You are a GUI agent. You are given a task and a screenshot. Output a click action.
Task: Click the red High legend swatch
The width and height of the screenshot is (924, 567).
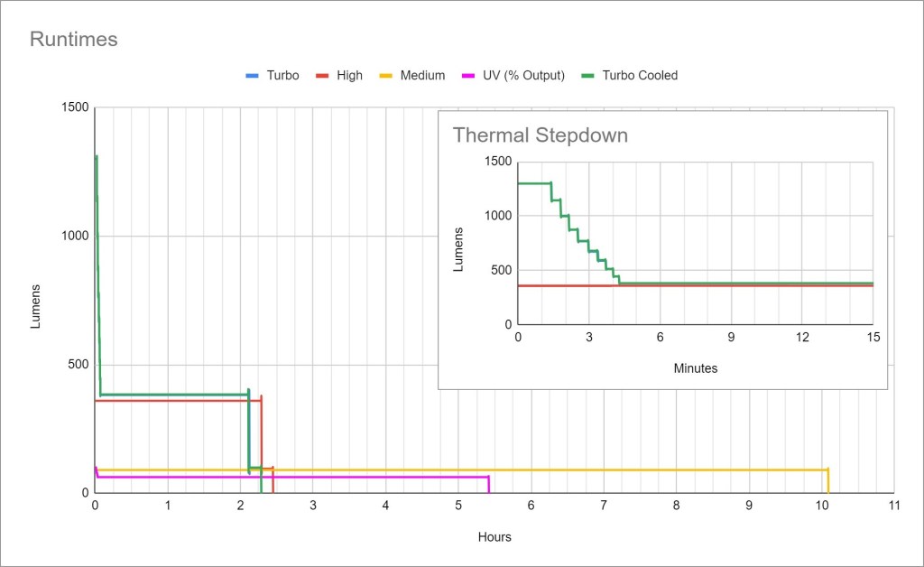click(x=322, y=76)
